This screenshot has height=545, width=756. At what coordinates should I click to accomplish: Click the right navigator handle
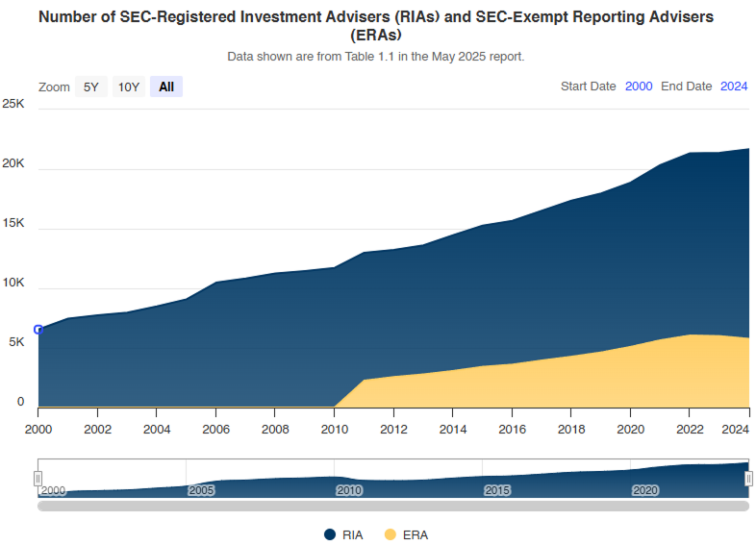(x=748, y=478)
